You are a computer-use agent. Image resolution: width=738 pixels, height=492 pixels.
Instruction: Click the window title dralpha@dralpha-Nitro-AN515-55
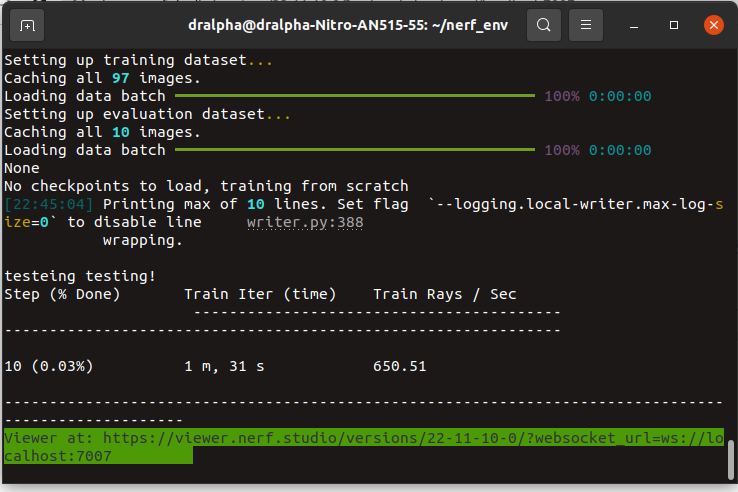pyautogui.click(x=348, y=25)
